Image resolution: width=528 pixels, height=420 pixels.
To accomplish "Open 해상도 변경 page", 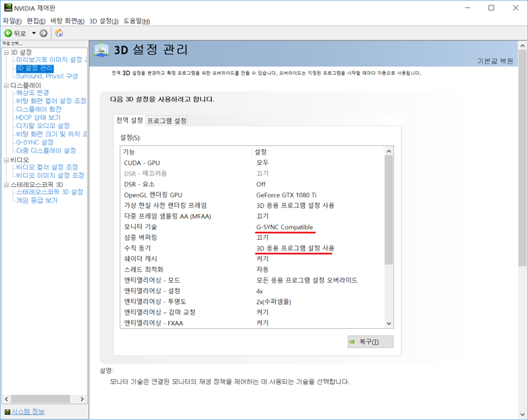I will (x=32, y=92).
